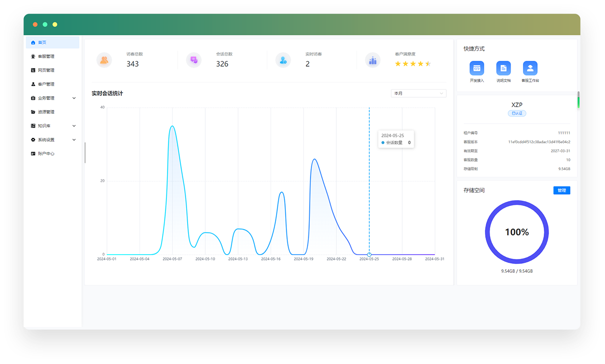Open 账户中心 in the sidebar

46,154
